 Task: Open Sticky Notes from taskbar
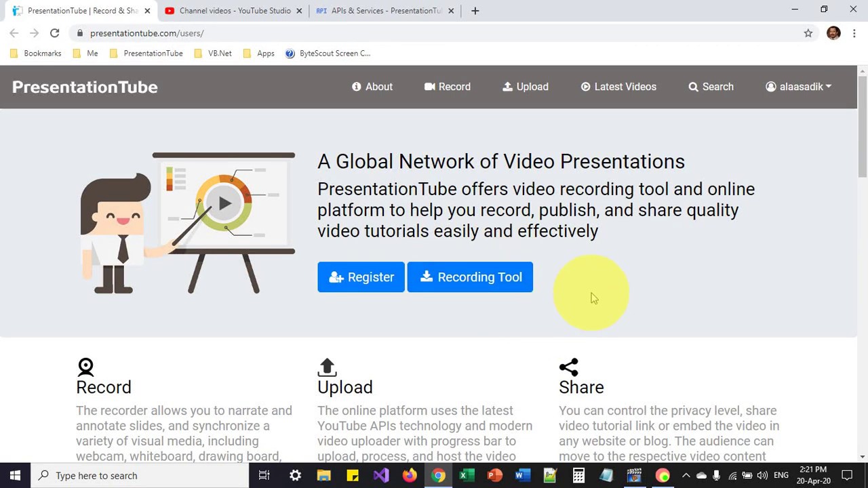(353, 476)
